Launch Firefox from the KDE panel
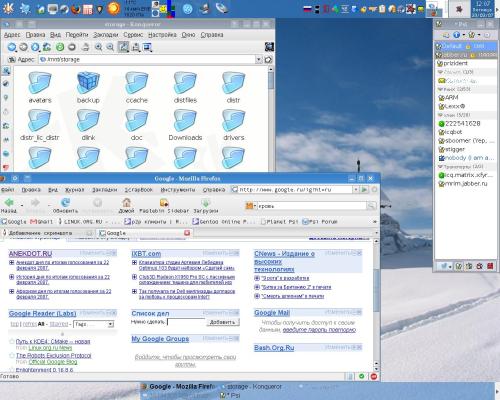500x400 pixels. [76, 9]
